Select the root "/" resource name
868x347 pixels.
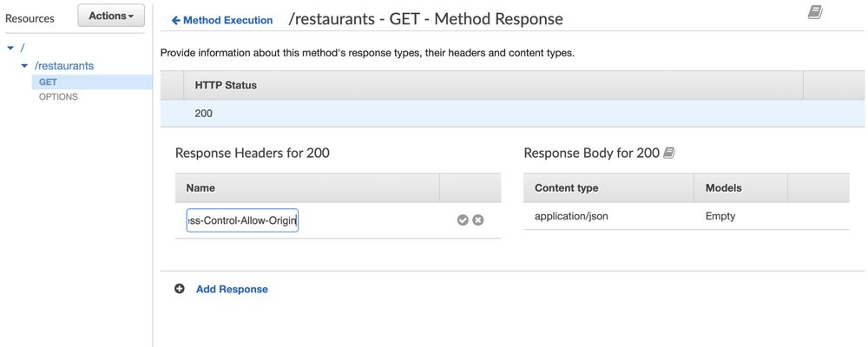pos(23,47)
